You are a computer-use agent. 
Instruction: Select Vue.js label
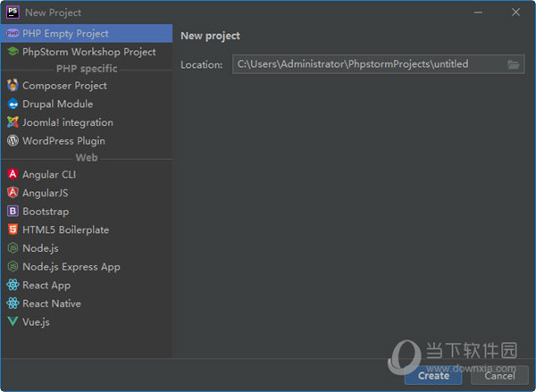(x=37, y=322)
